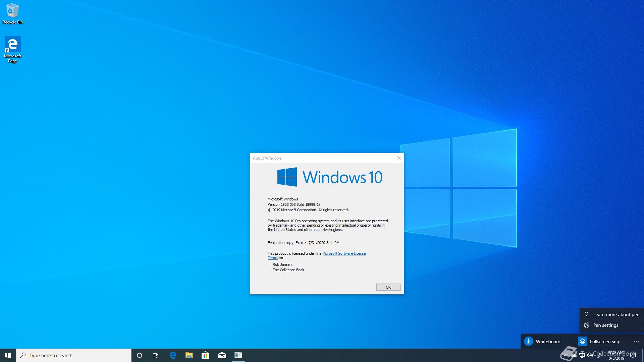This screenshot has height=362, width=644.
Task: Click the Windows Ink Workspace pen icon
Action: pyautogui.click(x=599, y=355)
